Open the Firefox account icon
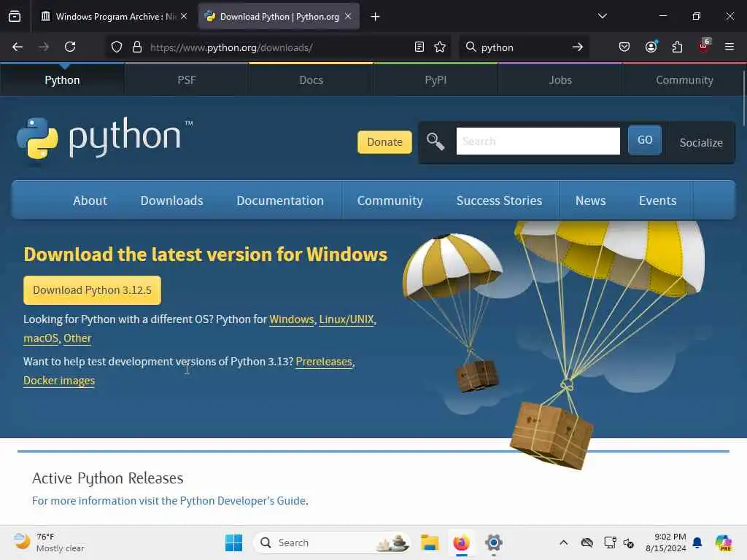The height and width of the screenshot is (560, 747). (651, 47)
